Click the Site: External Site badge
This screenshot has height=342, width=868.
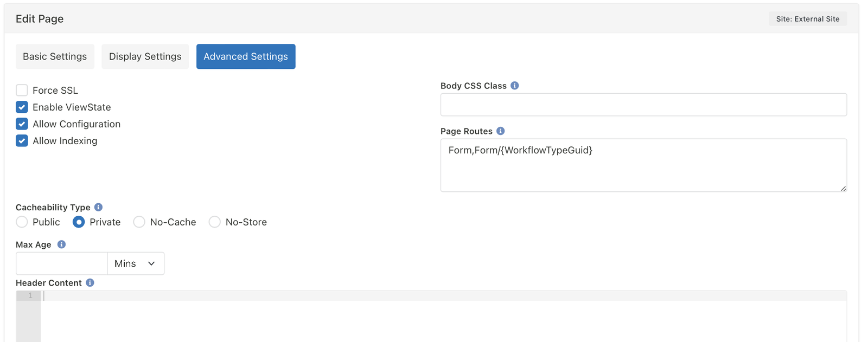tap(808, 19)
